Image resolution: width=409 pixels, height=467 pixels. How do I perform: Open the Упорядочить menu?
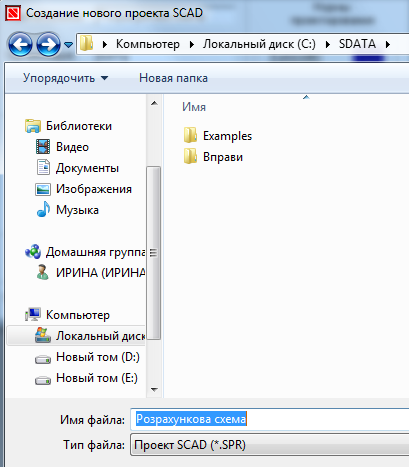tap(65, 78)
